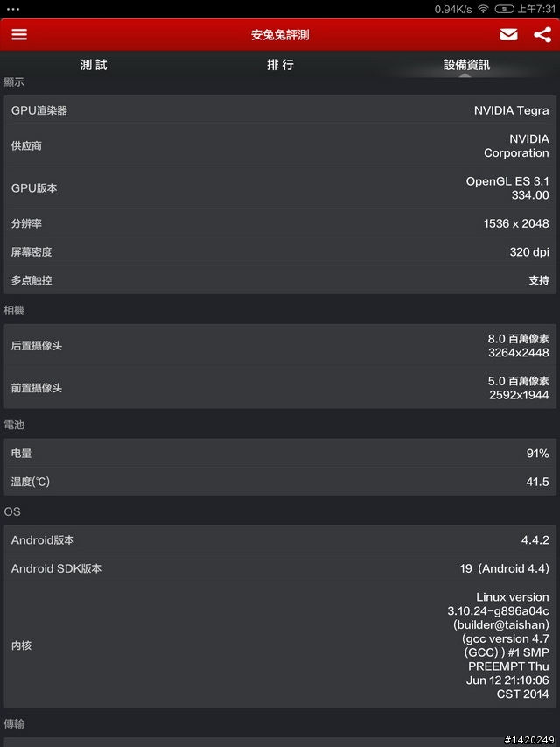Select the 前置摄像头 row

coord(280,388)
